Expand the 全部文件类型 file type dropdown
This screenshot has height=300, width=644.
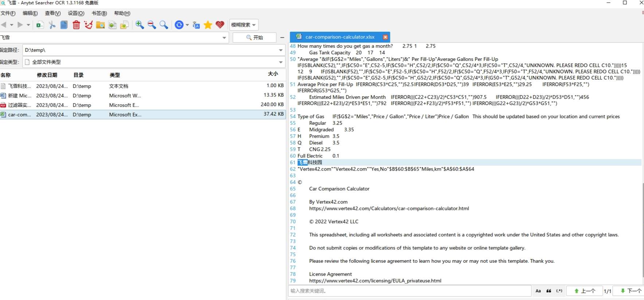pyautogui.click(x=281, y=62)
